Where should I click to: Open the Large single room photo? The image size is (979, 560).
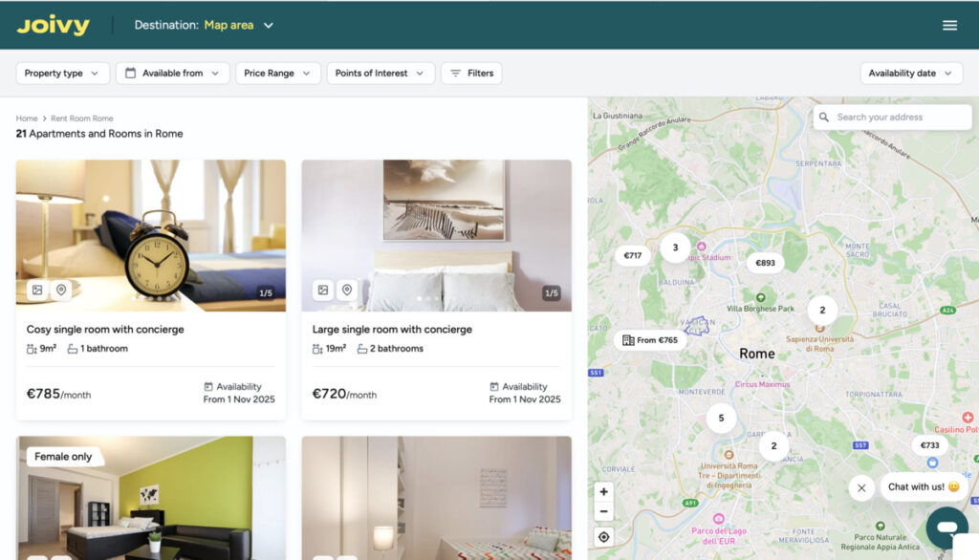[x=436, y=235]
